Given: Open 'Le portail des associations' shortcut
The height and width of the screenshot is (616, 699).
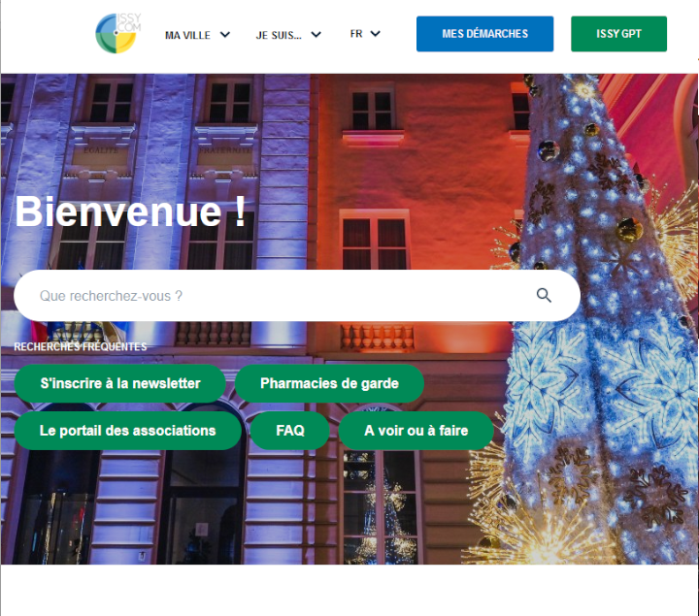Looking at the screenshot, I should click(127, 431).
